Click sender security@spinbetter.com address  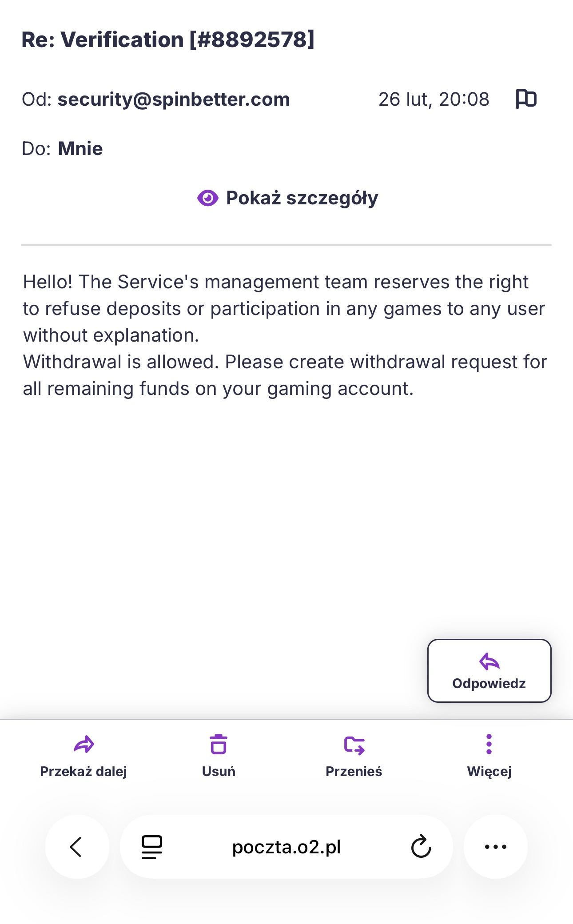coord(174,99)
